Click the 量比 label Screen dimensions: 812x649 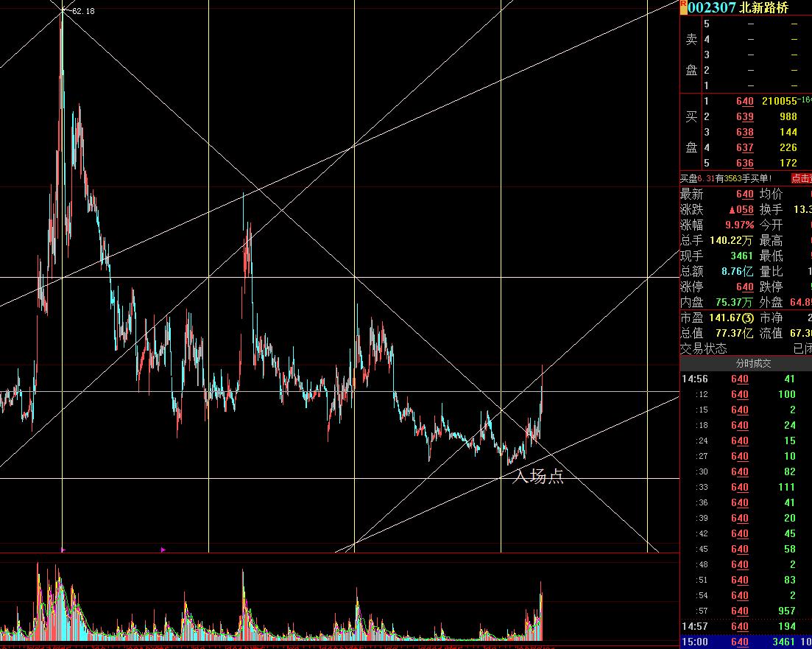click(x=771, y=271)
